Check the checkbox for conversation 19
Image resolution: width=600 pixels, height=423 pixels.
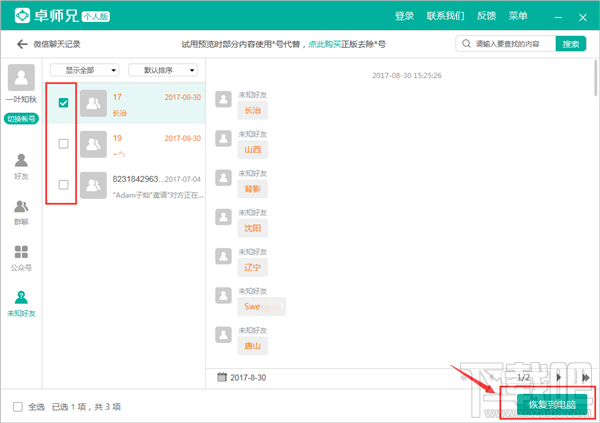pyautogui.click(x=64, y=144)
